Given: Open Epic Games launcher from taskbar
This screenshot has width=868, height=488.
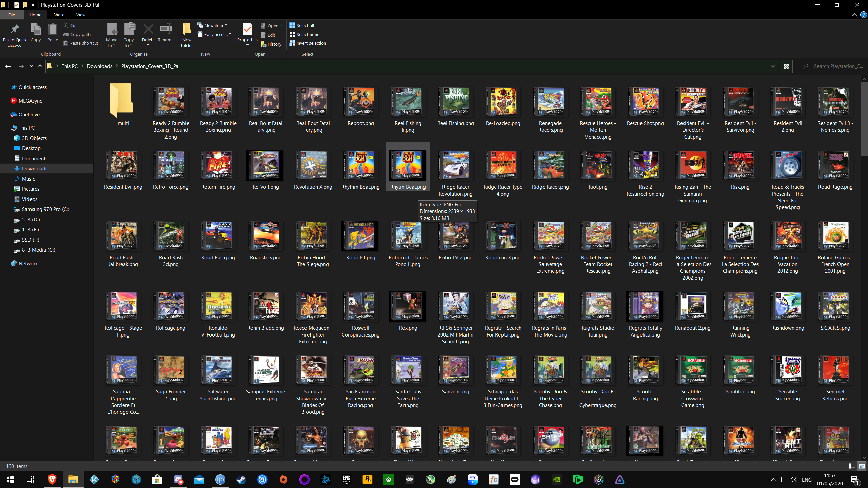Looking at the screenshot, I should click(347, 480).
